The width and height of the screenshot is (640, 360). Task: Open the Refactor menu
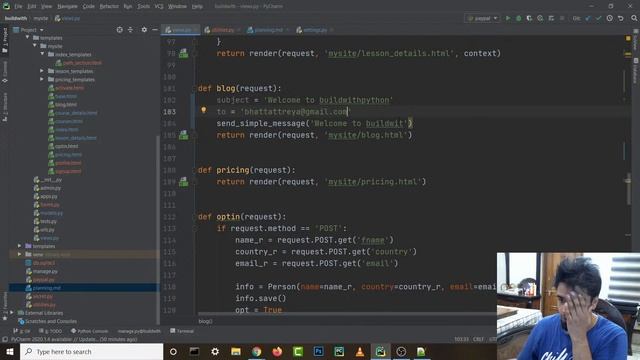pos(109,7)
